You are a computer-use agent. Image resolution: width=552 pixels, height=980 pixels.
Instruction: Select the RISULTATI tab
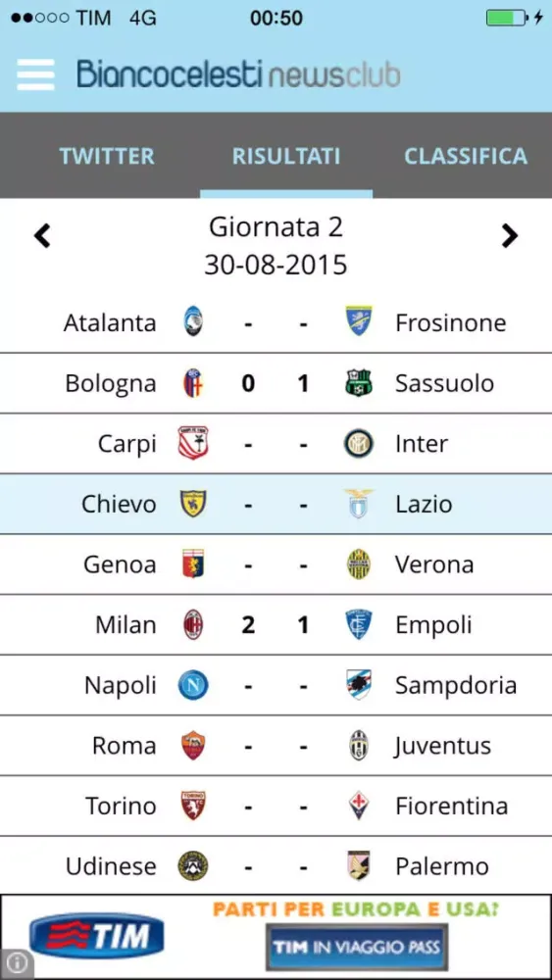pyautogui.click(x=286, y=156)
